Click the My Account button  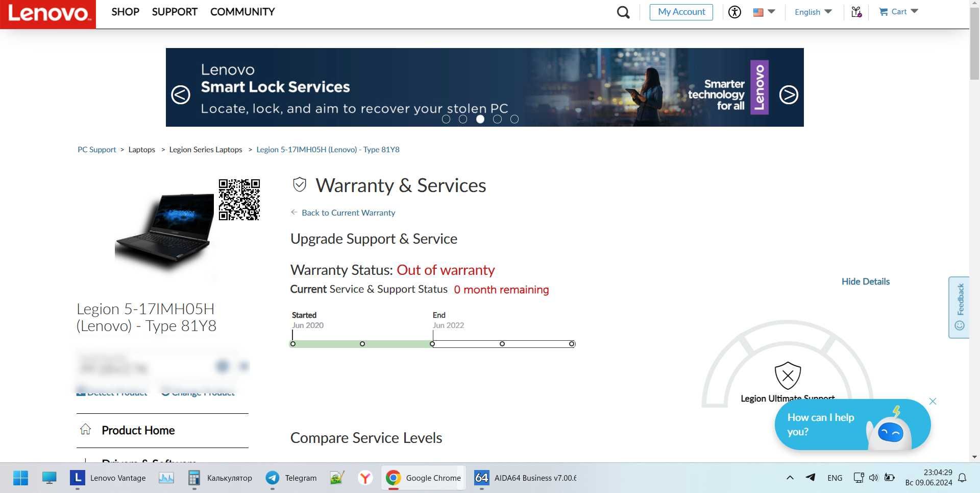click(681, 12)
